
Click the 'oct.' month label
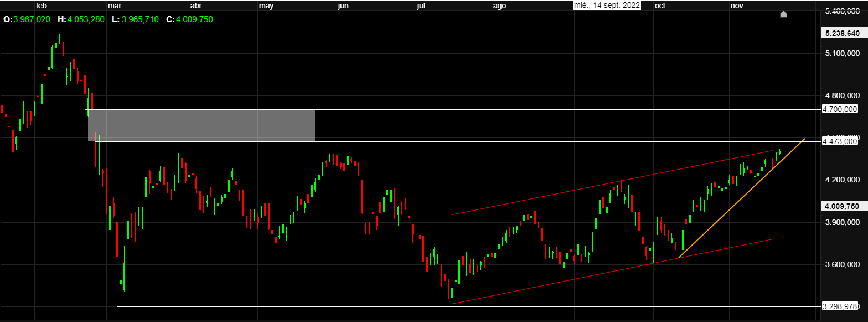(661, 6)
